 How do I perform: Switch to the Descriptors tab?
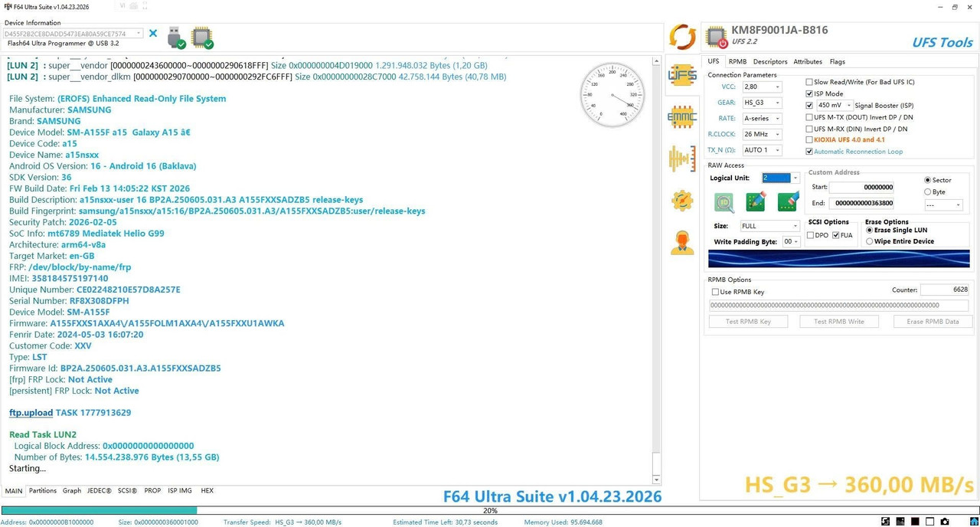click(x=770, y=61)
